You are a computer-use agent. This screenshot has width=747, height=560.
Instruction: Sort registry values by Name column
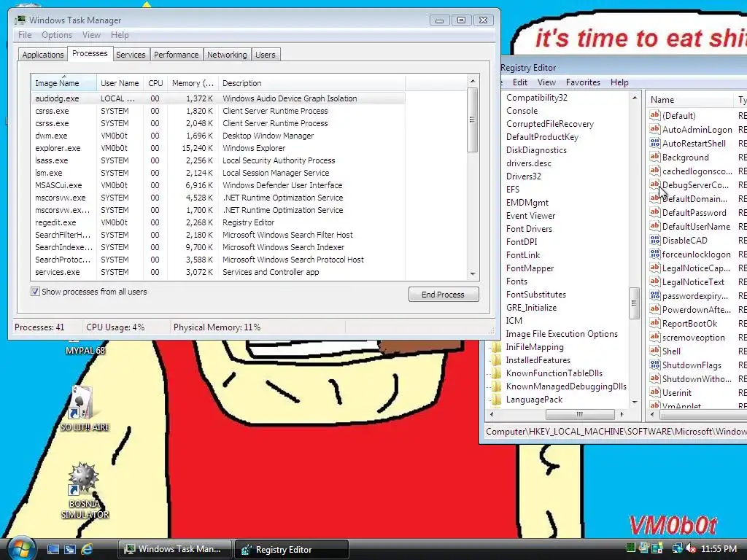click(x=689, y=99)
